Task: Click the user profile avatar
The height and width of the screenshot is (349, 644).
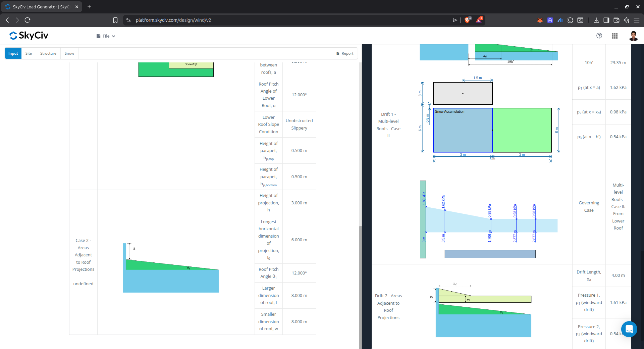Action: [633, 36]
